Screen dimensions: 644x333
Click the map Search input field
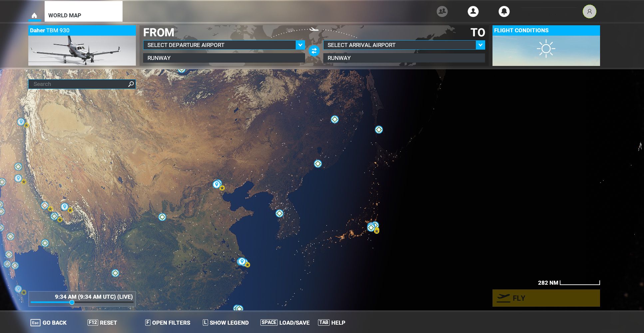(78, 84)
